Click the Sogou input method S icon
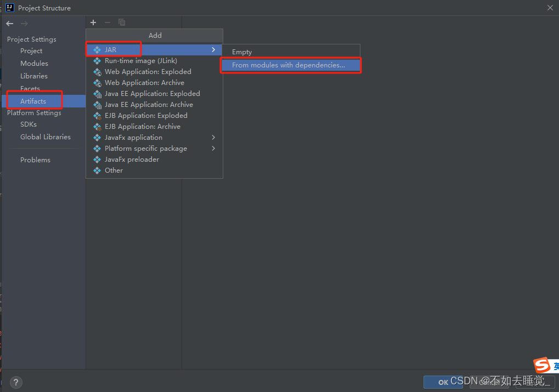Image resolution: width=559 pixels, height=392 pixels. pyautogui.click(x=542, y=365)
